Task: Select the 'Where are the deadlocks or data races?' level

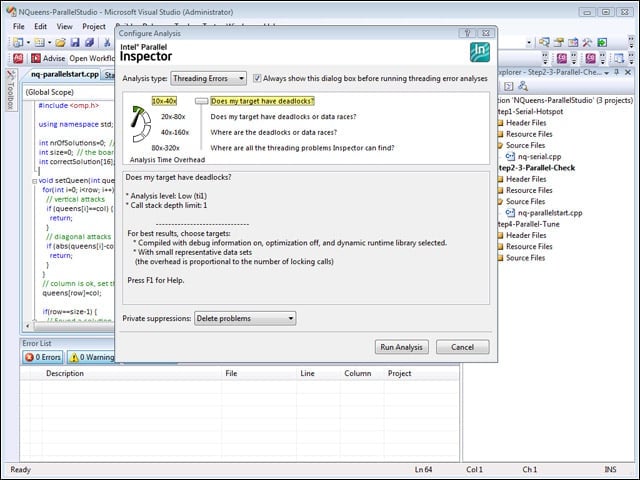Action: click(x=273, y=132)
